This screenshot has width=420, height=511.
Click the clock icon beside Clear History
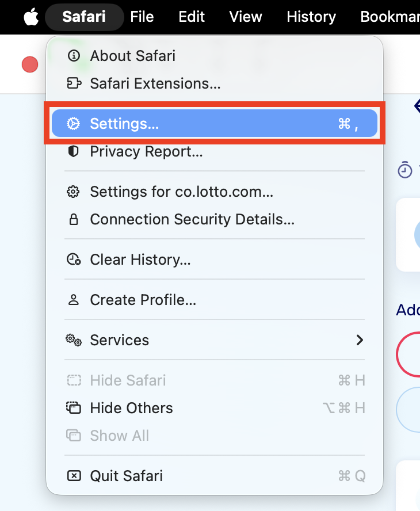74,260
